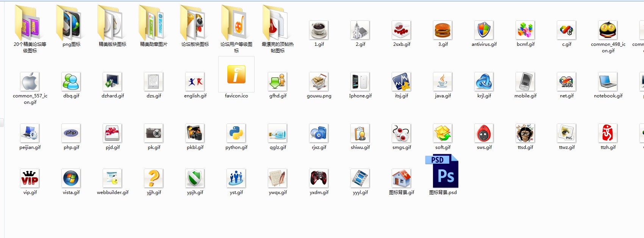Click the net.gif file icon

(567, 82)
